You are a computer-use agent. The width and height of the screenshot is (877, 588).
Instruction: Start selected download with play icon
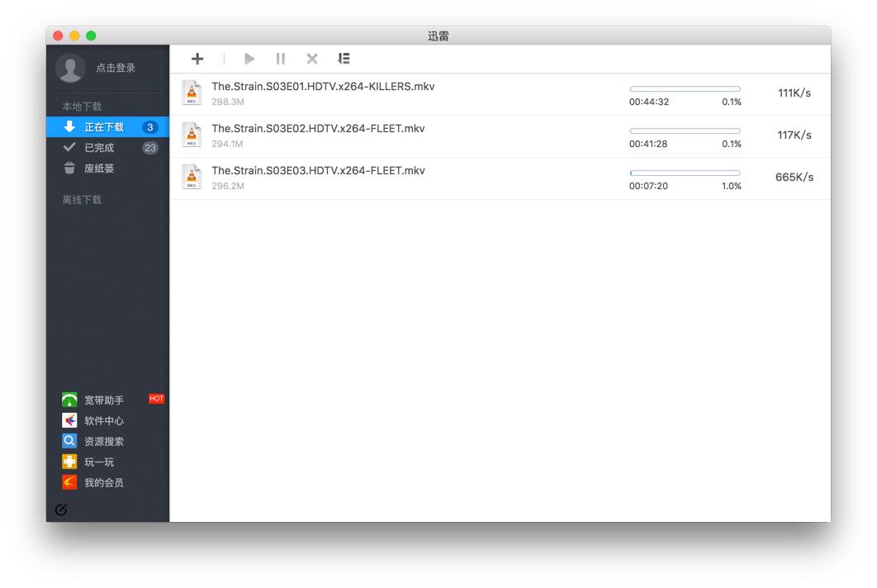(x=249, y=59)
